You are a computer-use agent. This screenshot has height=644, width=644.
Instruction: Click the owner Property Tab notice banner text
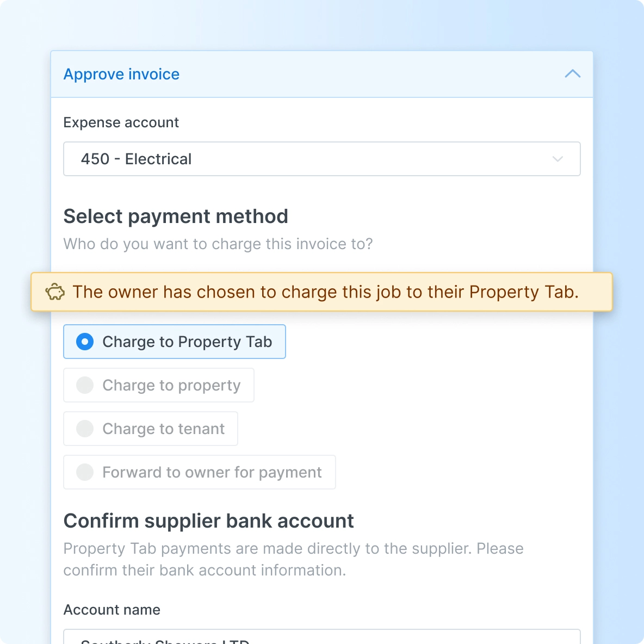(x=325, y=292)
